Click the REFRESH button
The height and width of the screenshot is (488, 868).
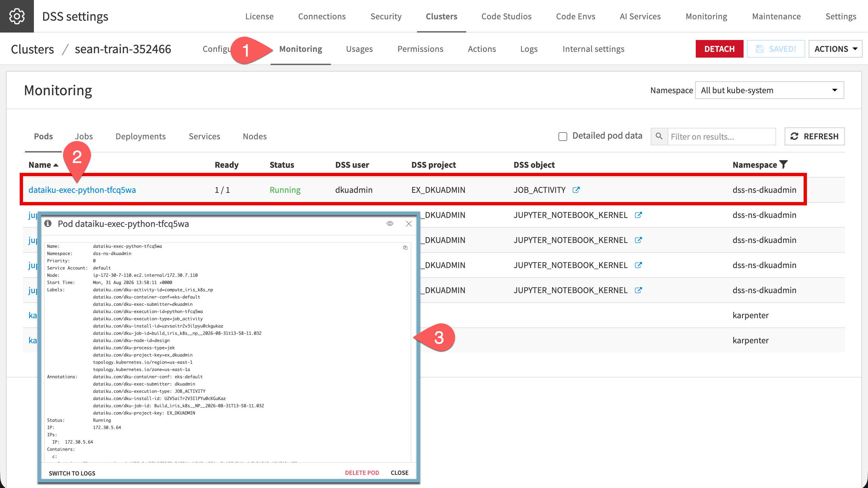tap(814, 136)
